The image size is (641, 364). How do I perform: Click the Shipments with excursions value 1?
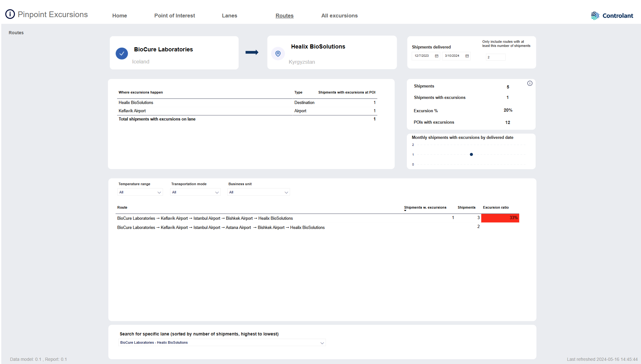(508, 97)
